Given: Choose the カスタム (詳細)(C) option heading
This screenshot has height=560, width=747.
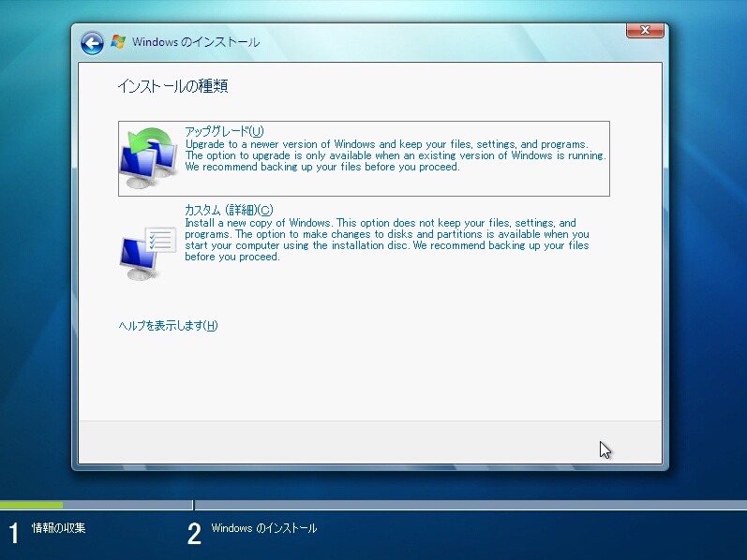Looking at the screenshot, I should 229,210.
